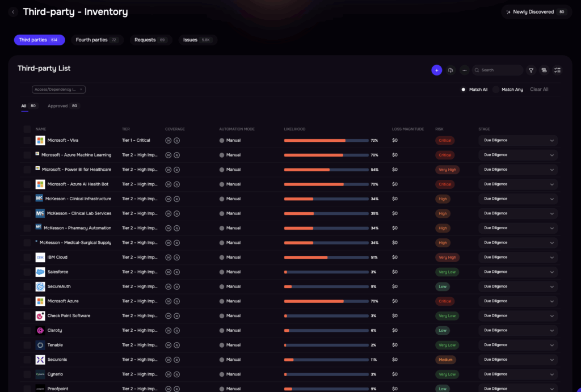Tick the checkbox for the Salesforce row
This screenshot has height=392, width=581.
(x=27, y=272)
